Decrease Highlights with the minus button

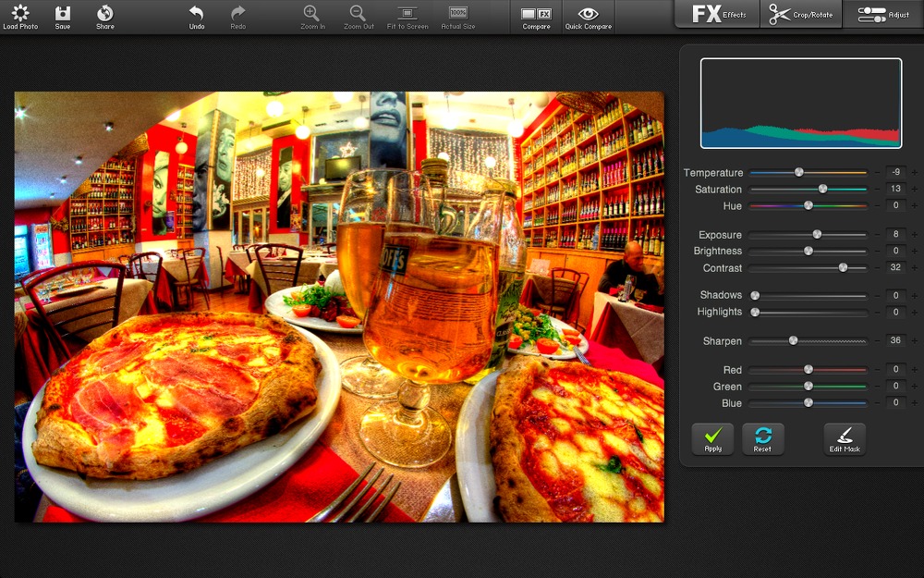click(x=878, y=313)
